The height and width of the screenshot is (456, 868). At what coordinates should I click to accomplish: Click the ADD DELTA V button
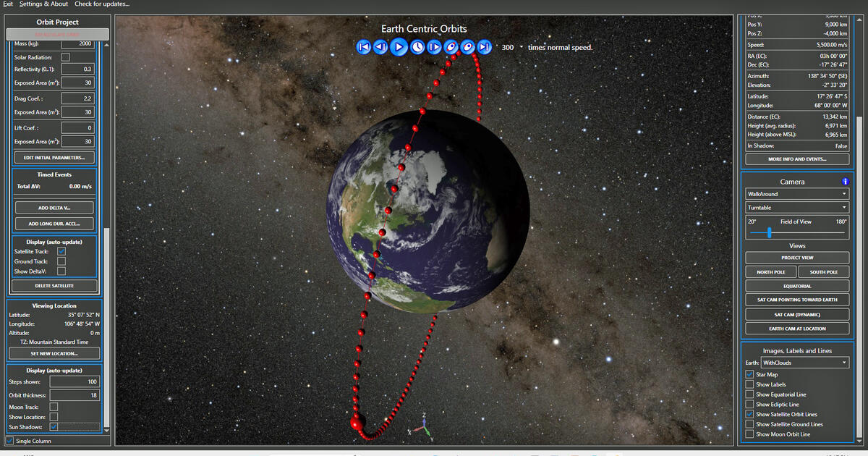54,206
